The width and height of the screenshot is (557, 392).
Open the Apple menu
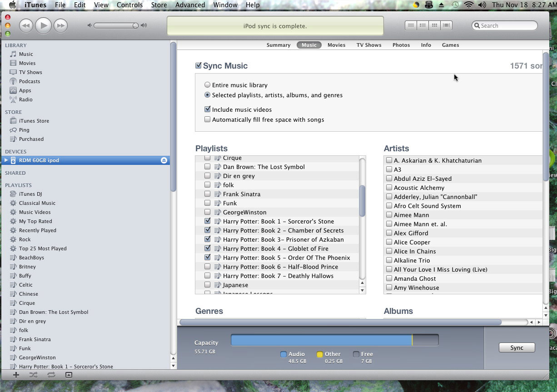tap(12, 5)
